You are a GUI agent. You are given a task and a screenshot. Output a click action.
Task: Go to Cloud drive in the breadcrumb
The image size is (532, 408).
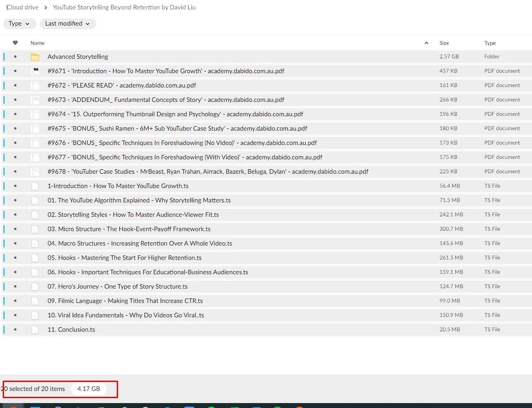23,7
